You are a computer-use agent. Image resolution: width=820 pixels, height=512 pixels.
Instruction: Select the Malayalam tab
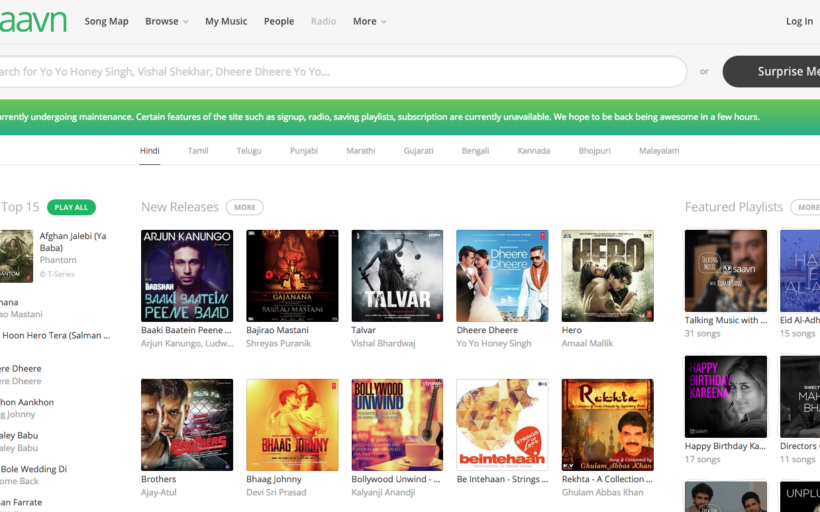[x=659, y=151]
